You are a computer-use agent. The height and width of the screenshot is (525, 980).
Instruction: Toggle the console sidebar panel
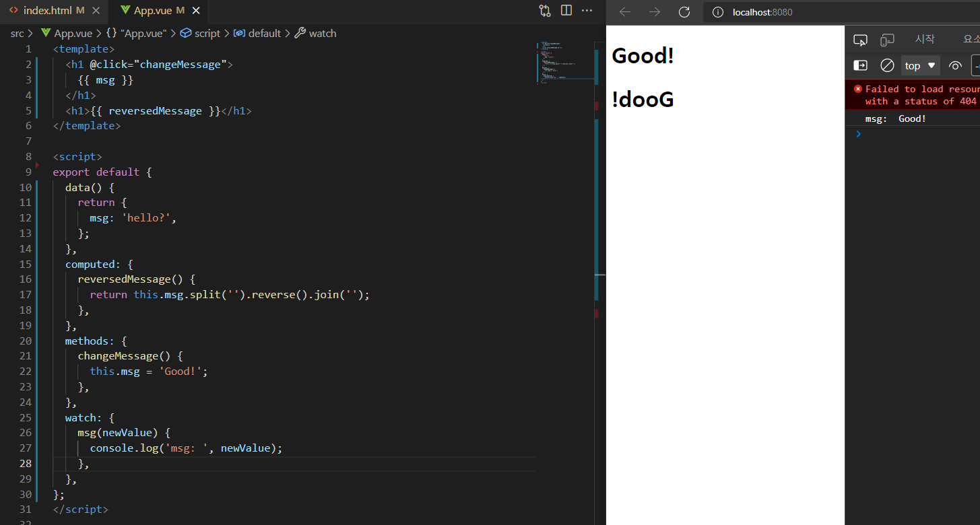(860, 65)
